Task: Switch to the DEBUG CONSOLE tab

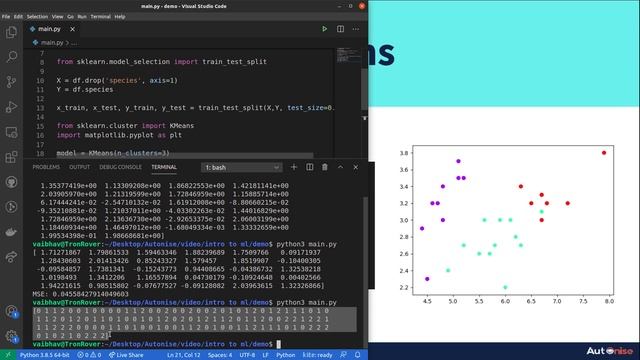Action: pos(120,167)
